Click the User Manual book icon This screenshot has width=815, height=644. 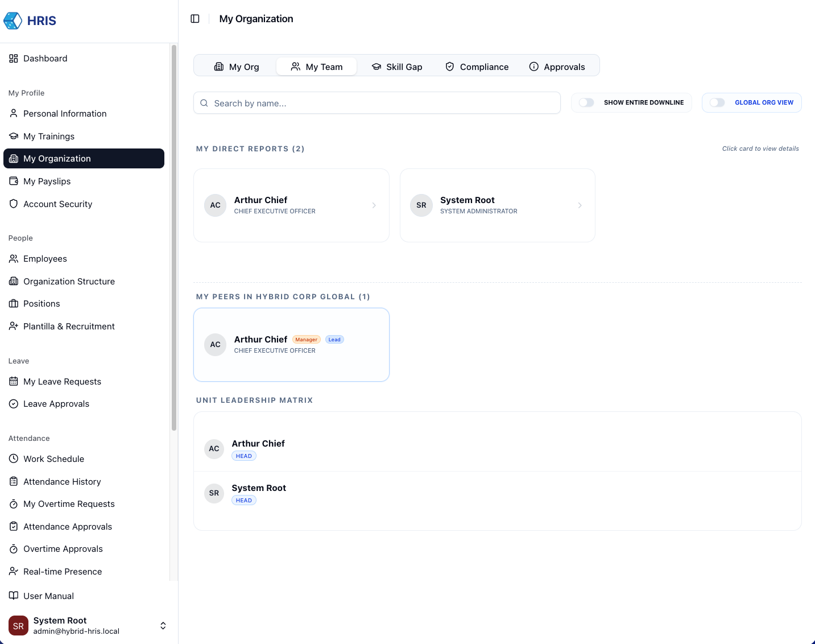tap(14, 596)
